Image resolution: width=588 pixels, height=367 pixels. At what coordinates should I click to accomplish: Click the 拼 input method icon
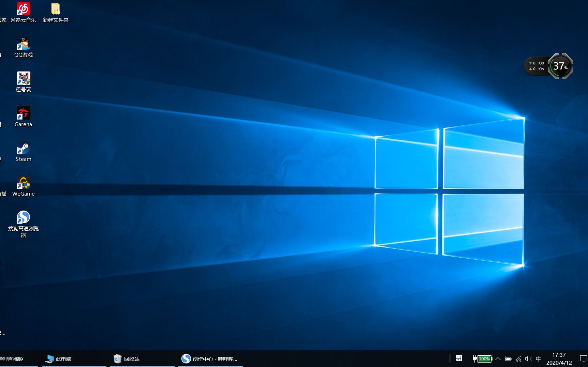[x=459, y=358]
